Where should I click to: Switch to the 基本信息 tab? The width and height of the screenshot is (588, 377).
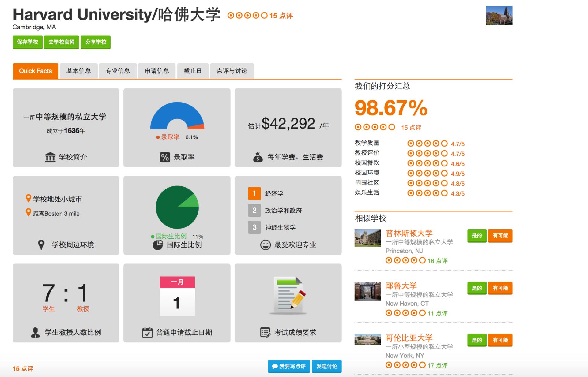point(79,71)
